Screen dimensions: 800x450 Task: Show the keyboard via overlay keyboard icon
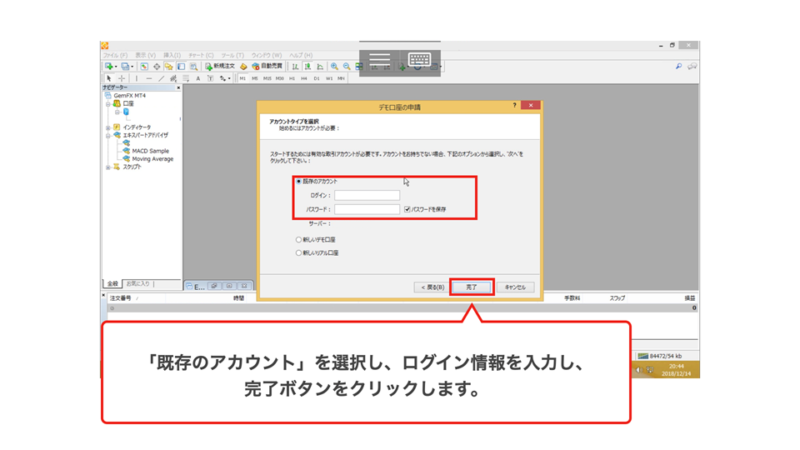[419, 59]
